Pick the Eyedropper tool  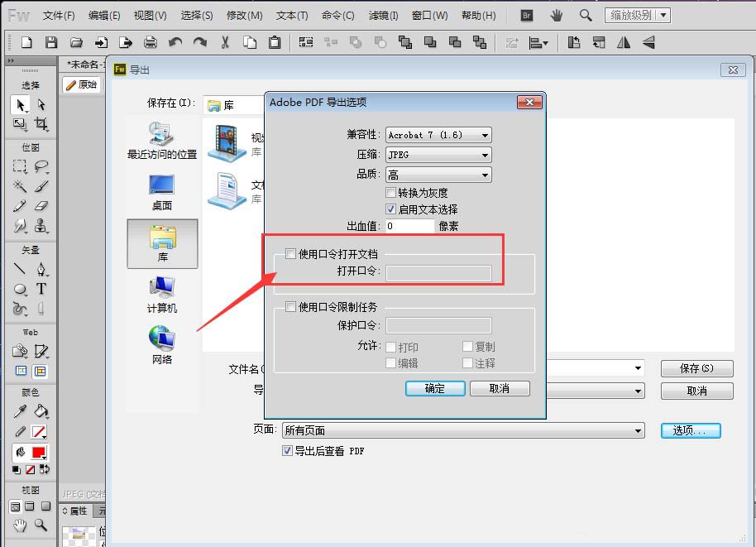coord(20,411)
